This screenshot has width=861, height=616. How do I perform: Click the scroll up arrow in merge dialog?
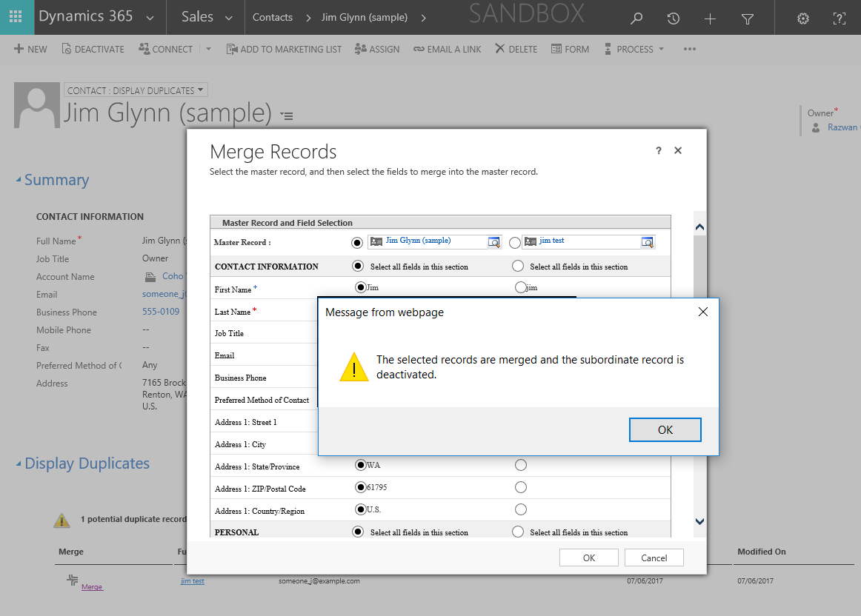tap(699, 227)
